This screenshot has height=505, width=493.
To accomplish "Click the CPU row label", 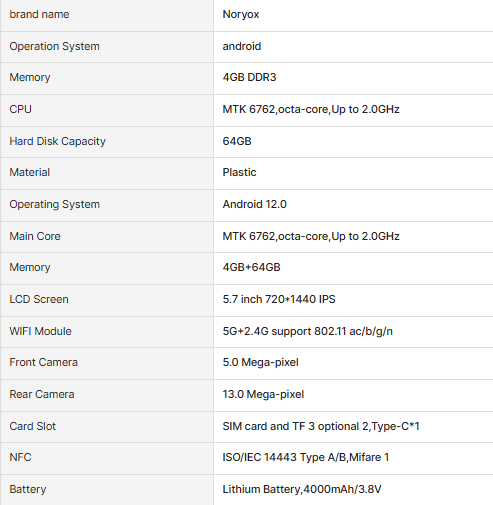I will click(x=20, y=109).
